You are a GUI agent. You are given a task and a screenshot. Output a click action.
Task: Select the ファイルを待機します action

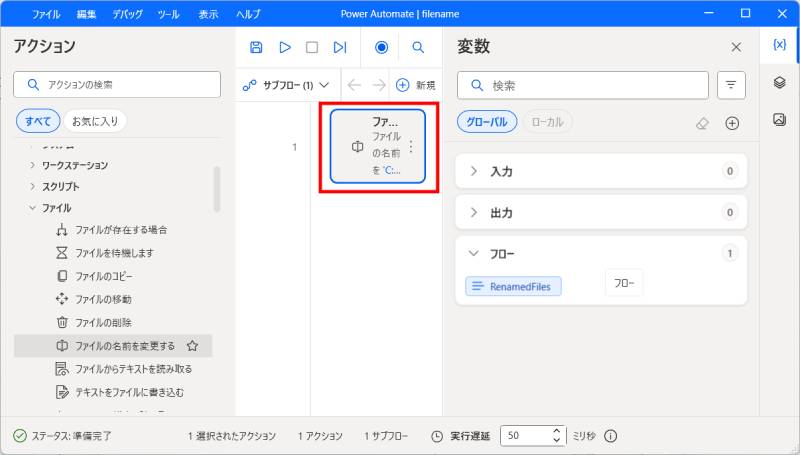tap(113, 253)
